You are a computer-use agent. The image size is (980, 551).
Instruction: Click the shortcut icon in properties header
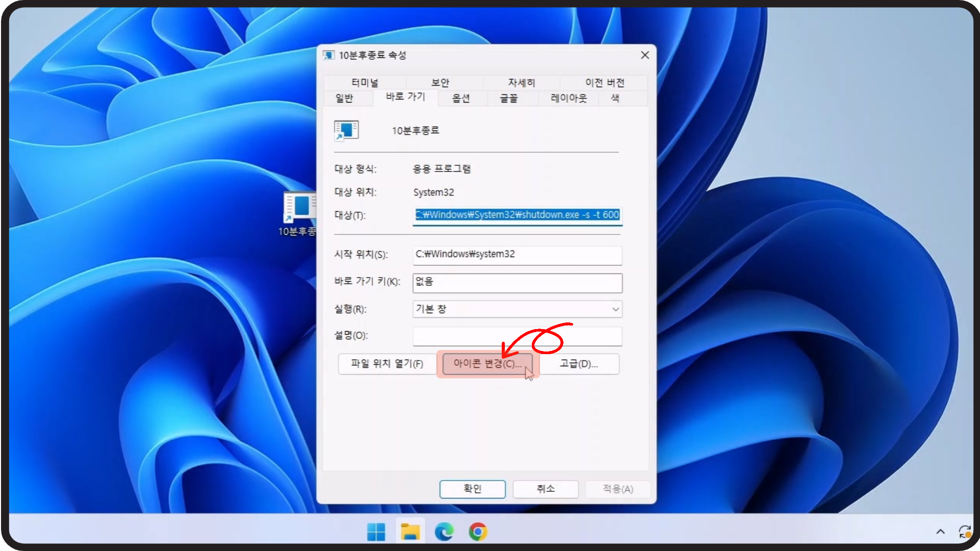347,131
